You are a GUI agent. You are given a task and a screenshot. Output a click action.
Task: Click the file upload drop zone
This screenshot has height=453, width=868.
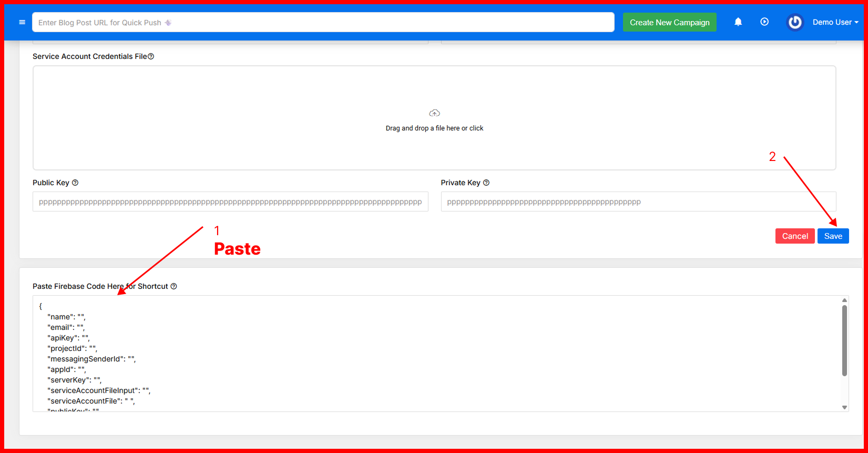coord(434,118)
